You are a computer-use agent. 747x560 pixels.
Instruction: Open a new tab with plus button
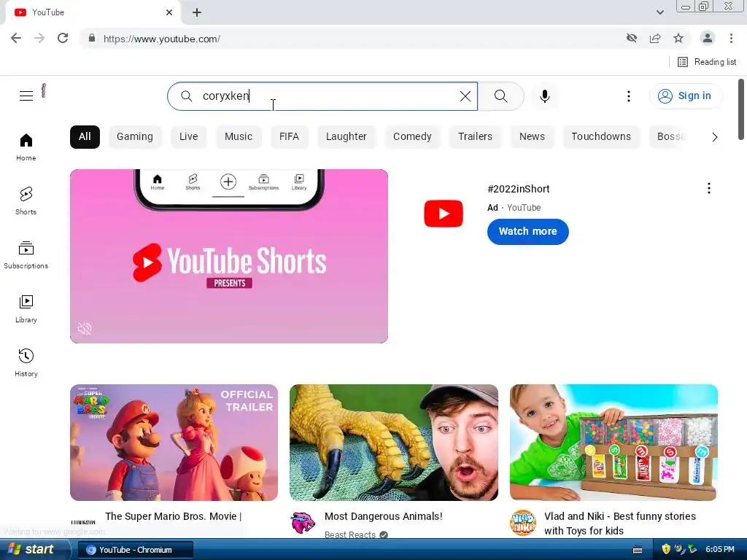pos(197,12)
